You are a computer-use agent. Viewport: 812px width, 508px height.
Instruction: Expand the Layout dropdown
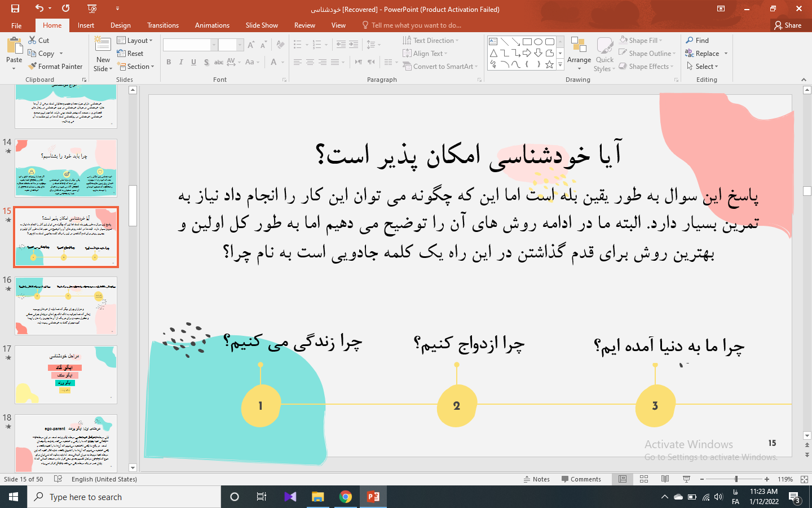tap(135, 41)
